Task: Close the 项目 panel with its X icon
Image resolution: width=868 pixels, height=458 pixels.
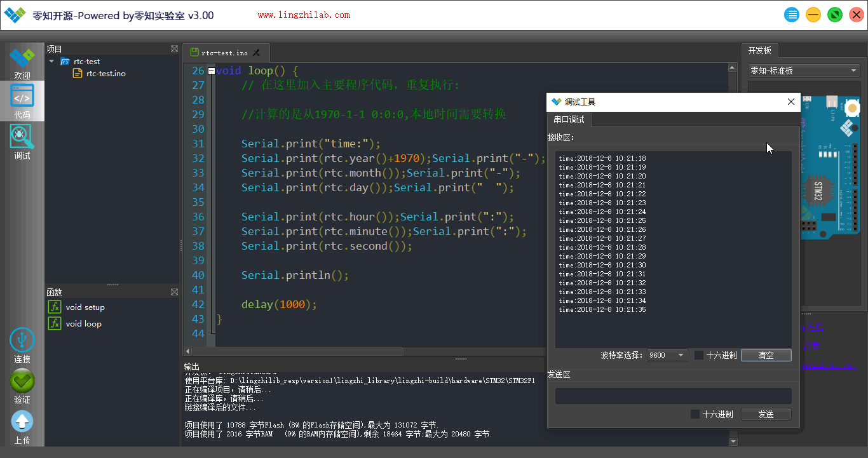Action: click(x=174, y=48)
